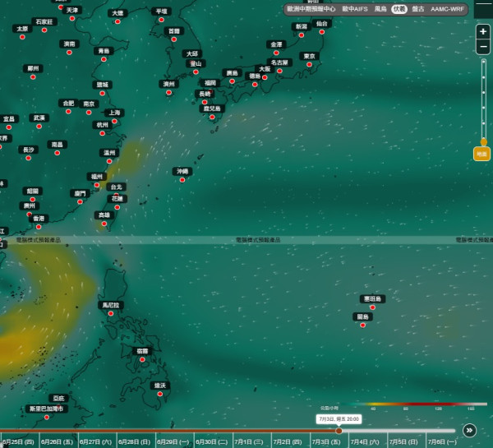The height and width of the screenshot is (448, 493).
Task: Click the red marker for 平壤
Action: pyautogui.click(x=161, y=20)
